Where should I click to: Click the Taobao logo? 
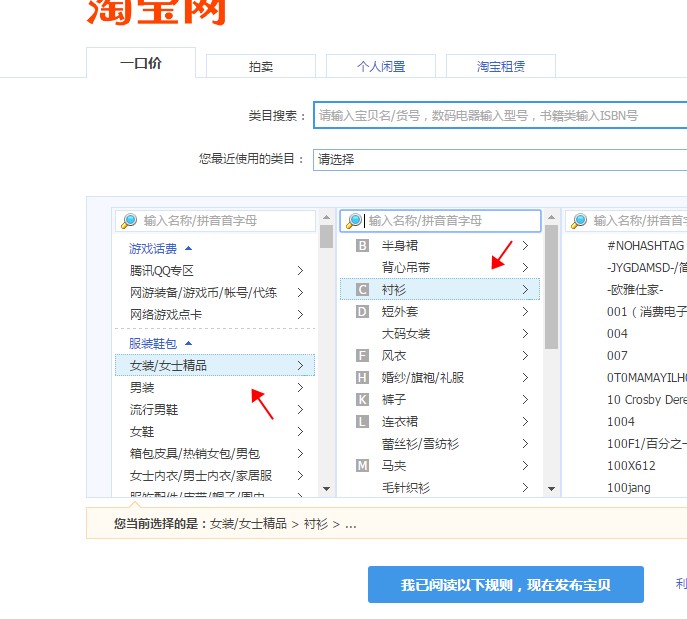156,12
